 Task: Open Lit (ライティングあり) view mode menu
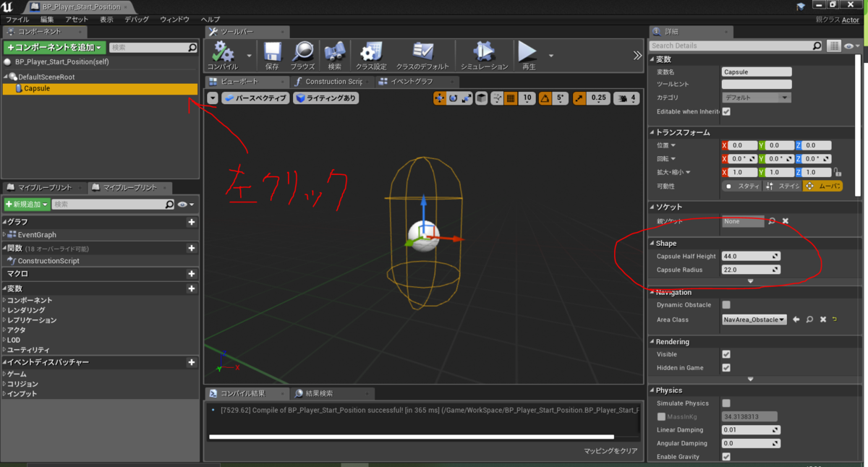325,98
